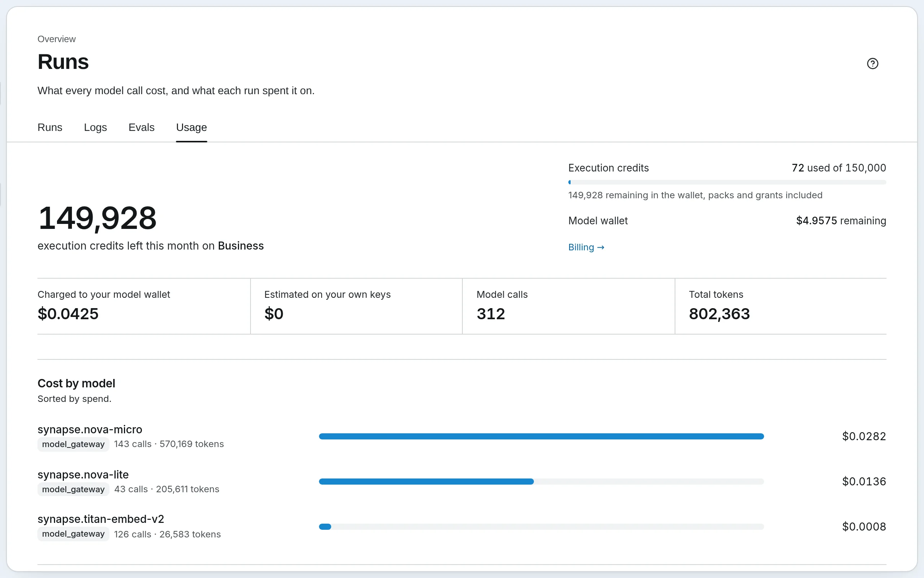This screenshot has width=924, height=578.
Task: Select the synapse.titan-embed-v2 model name
Action: coord(101,519)
